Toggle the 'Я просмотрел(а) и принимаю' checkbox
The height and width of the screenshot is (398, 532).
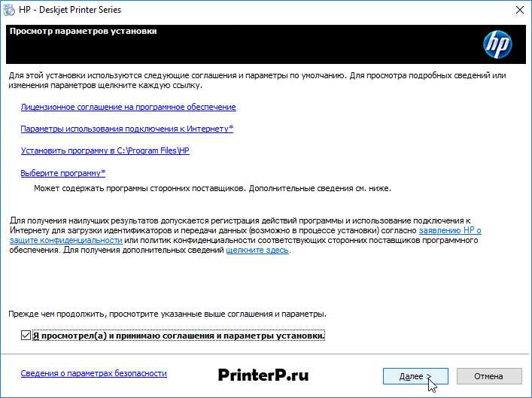[26, 335]
